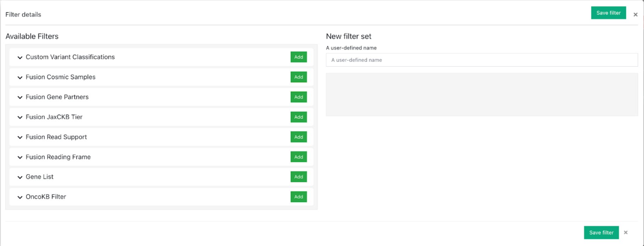
Task: Expand the Fusion Gene Partners chevron
Action: click(x=20, y=97)
